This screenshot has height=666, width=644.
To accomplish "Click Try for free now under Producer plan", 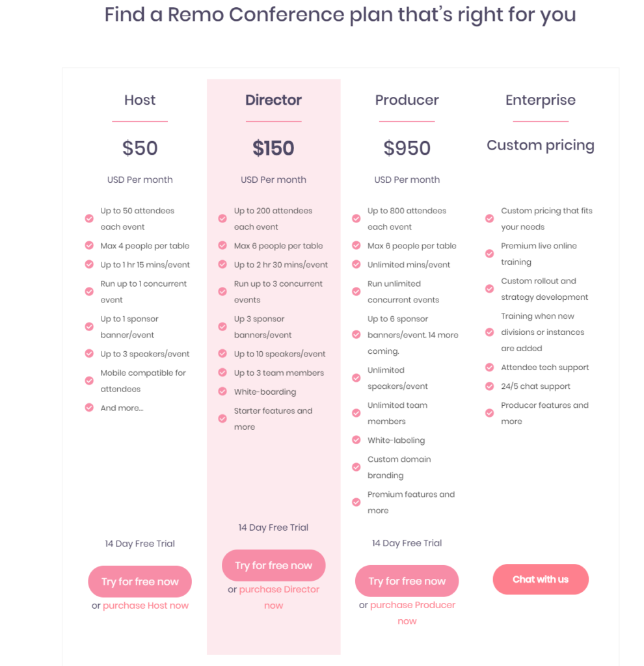I will coord(407,581).
